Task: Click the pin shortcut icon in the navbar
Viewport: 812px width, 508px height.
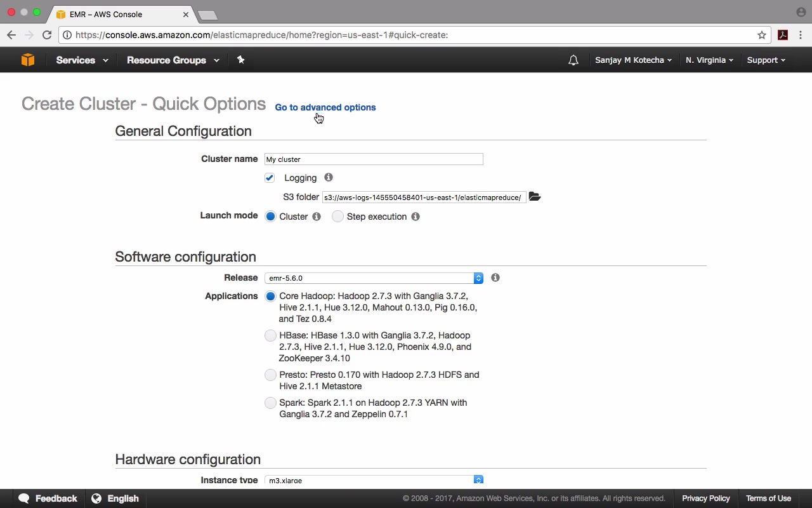Action: click(240, 60)
